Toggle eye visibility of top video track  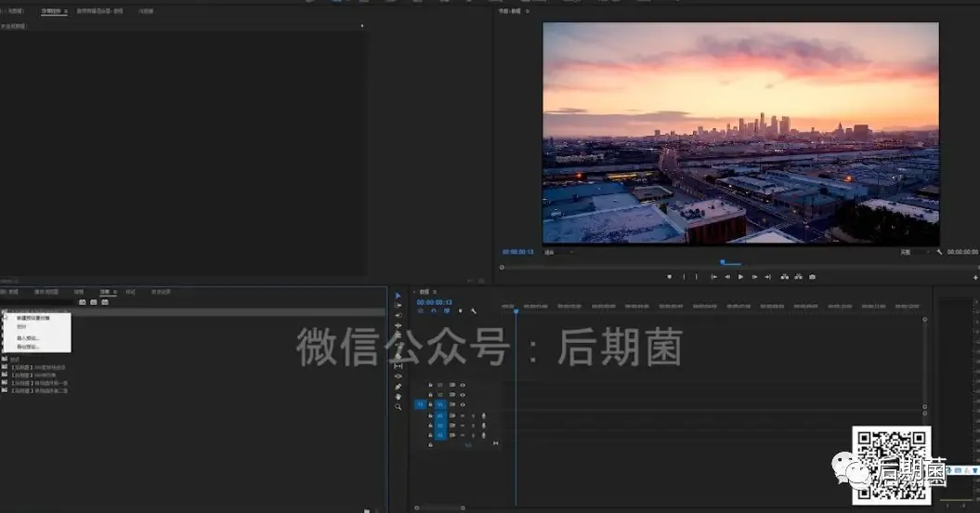[463, 385]
